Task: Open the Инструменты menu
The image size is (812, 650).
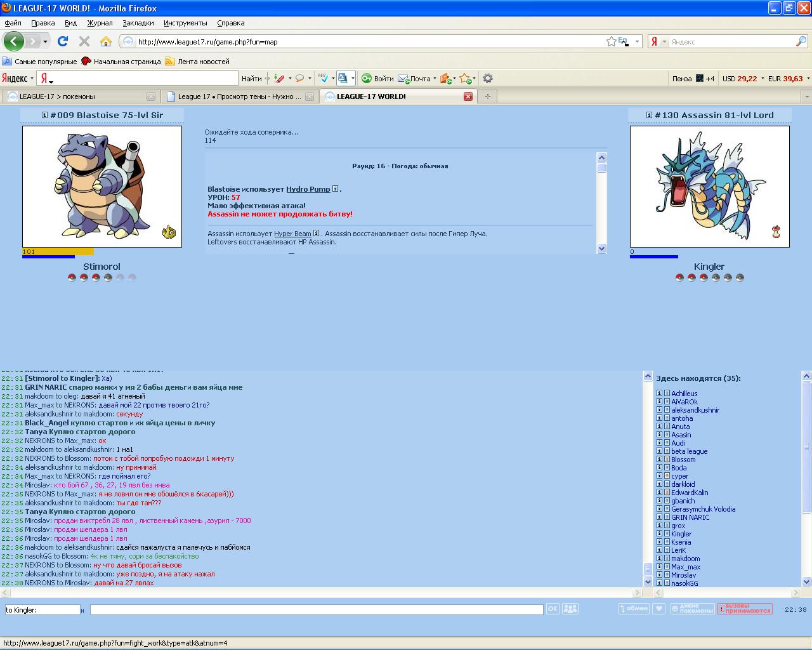Action: click(x=185, y=23)
